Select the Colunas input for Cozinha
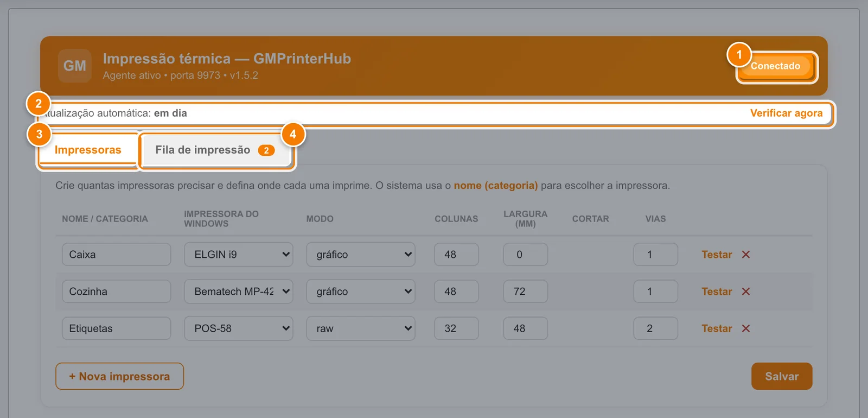This screenshot has height=418, width=868. coord(456,292)
